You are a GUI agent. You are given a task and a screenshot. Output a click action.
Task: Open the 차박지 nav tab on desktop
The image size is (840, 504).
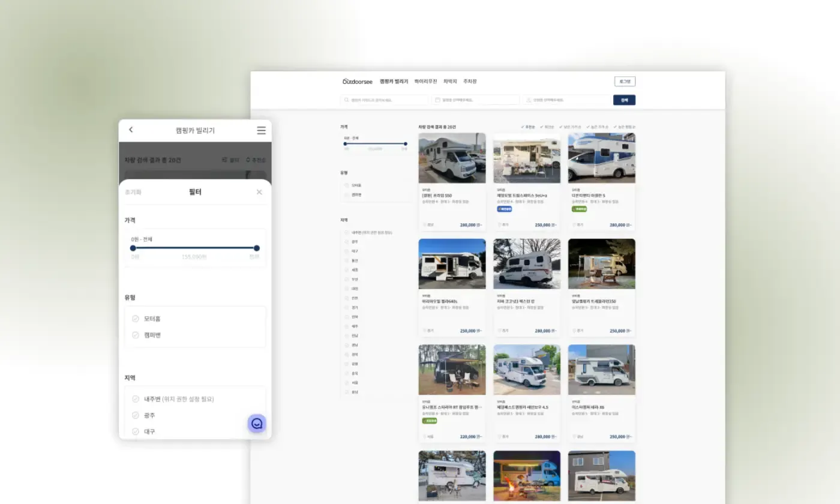450,82
